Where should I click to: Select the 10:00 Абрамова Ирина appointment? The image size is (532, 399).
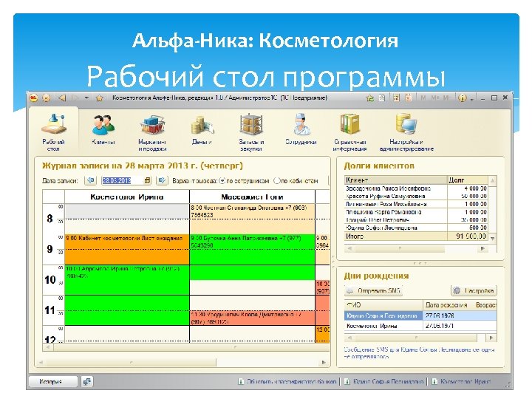[x=127, y=295]
